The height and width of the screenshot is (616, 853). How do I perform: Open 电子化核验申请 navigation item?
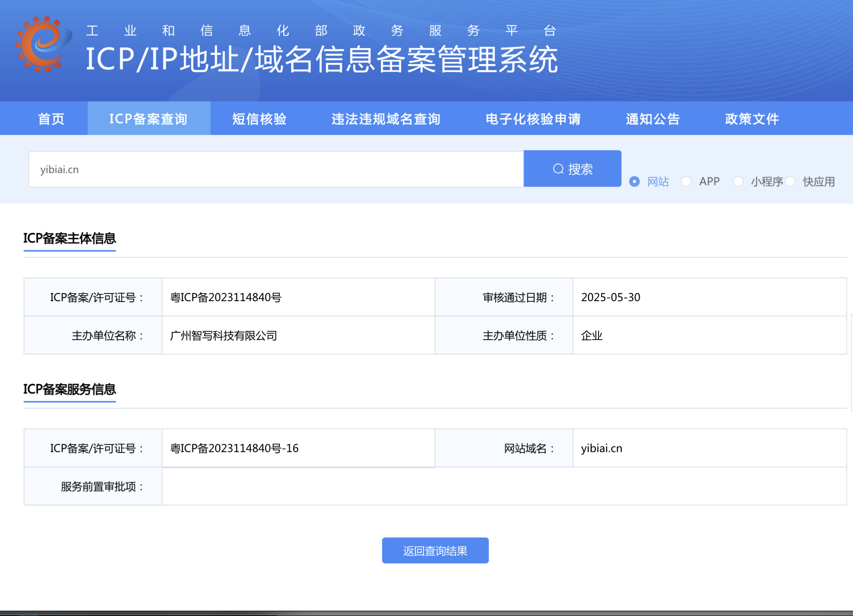pos(533,119)
